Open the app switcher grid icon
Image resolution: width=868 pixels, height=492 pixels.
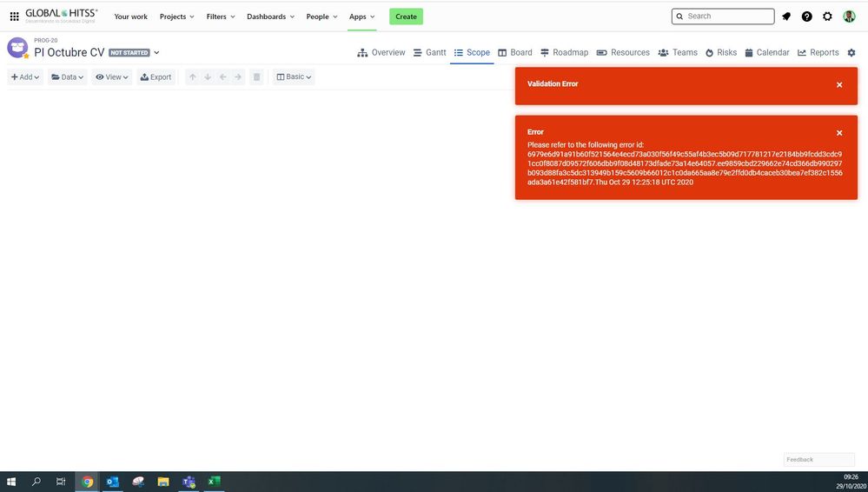click(x=15, y=17)
